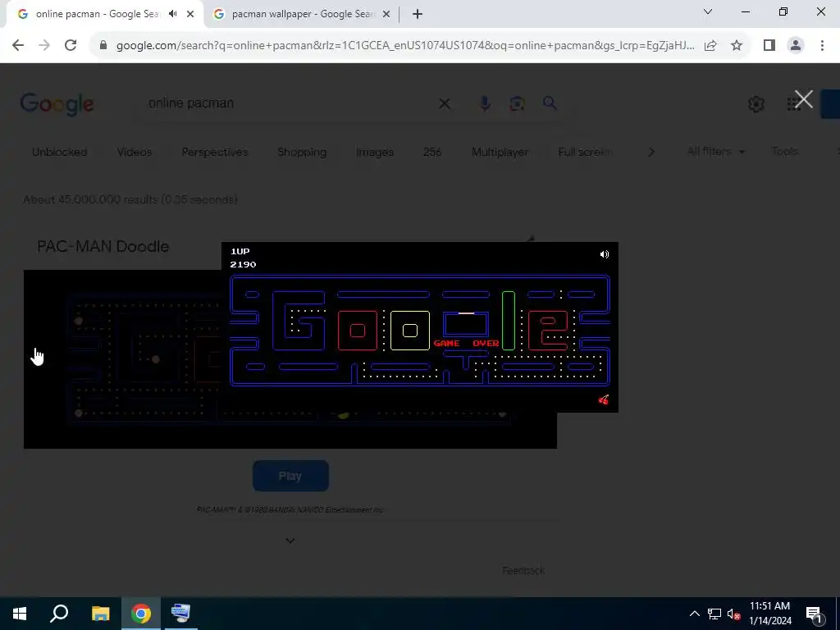Click the Feedback link
The image size is (840, 630).
tap(523, 571)
